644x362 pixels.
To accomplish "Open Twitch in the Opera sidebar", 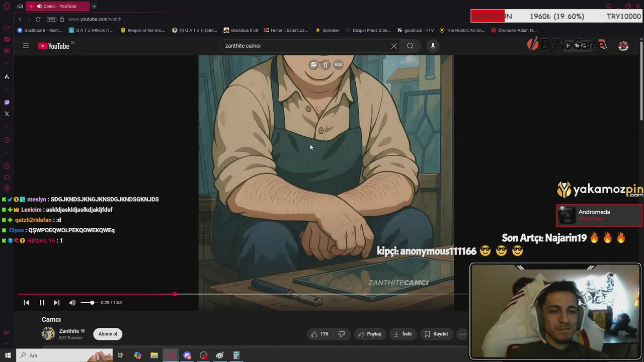I will coord(7,103).
